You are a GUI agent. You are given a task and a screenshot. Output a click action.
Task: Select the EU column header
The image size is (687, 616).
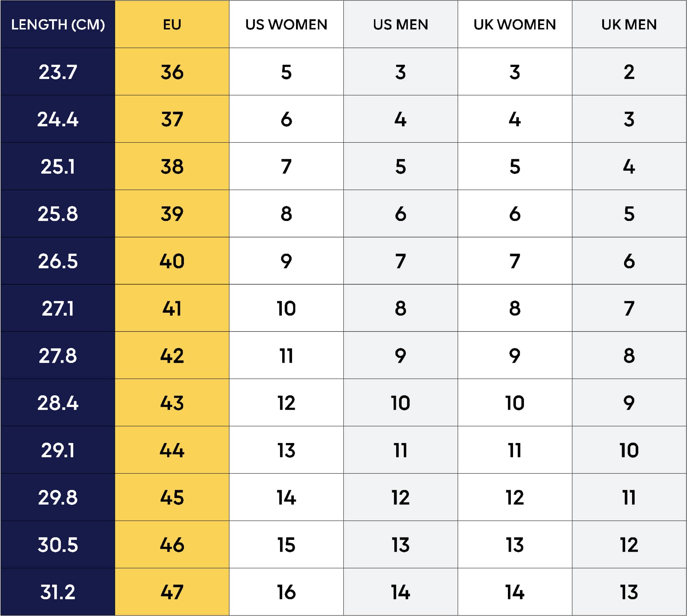pos(172,24)
